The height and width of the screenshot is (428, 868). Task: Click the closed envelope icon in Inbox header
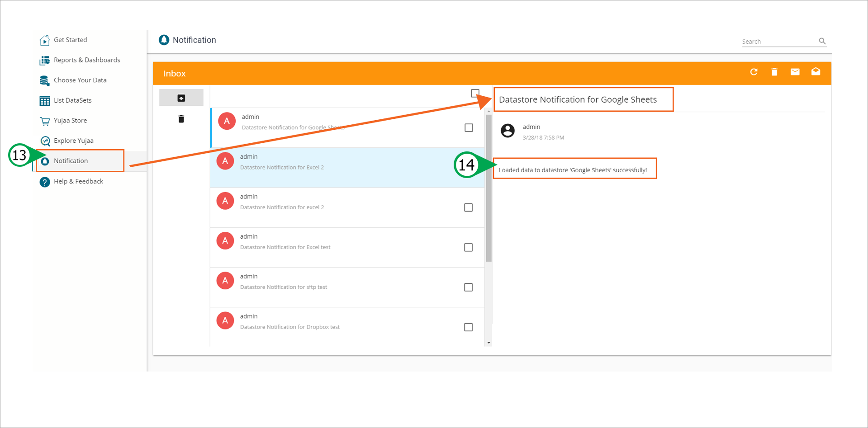point(795,72)
